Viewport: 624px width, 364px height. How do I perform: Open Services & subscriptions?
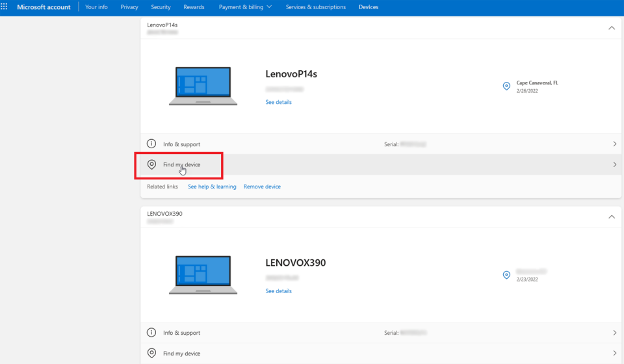click(x=316, y=7)
